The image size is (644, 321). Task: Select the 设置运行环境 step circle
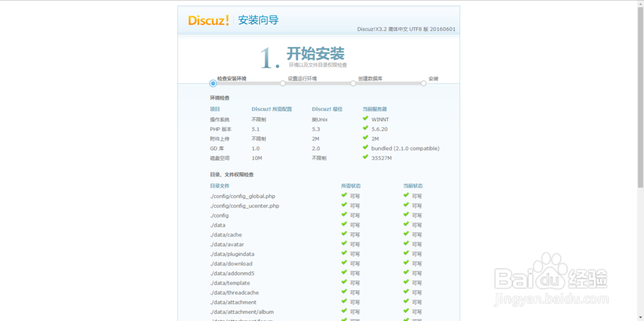(x=283, y=84)
